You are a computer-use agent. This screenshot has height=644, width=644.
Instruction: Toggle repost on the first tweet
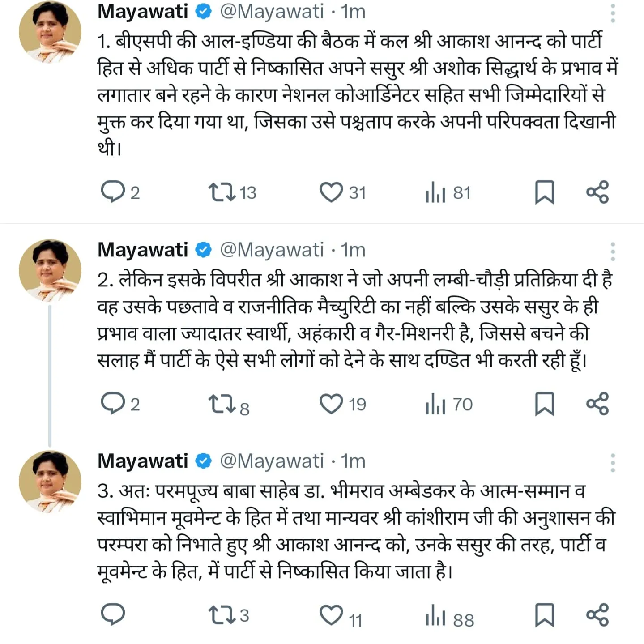point(223,192)
